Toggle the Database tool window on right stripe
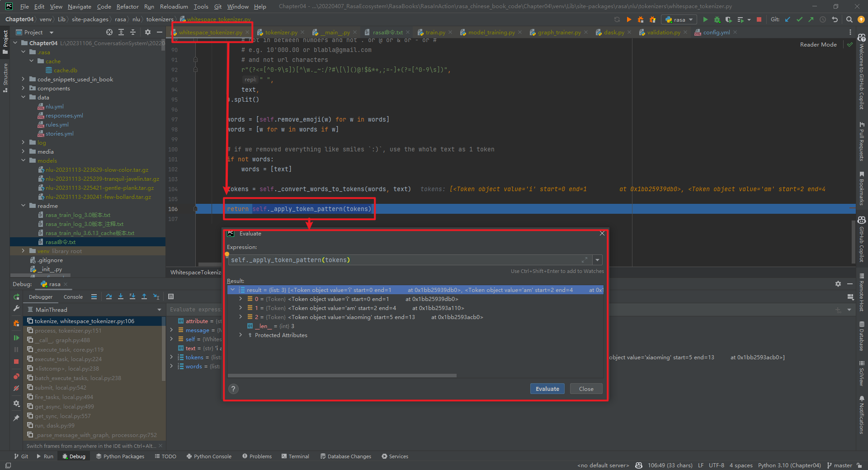 pyautogui.click(x=862, y=336)
